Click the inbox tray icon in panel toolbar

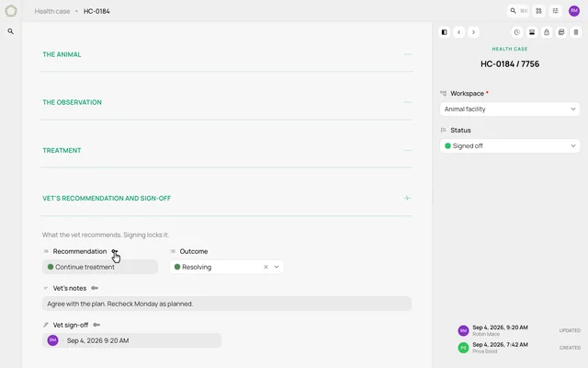(532, 32)
